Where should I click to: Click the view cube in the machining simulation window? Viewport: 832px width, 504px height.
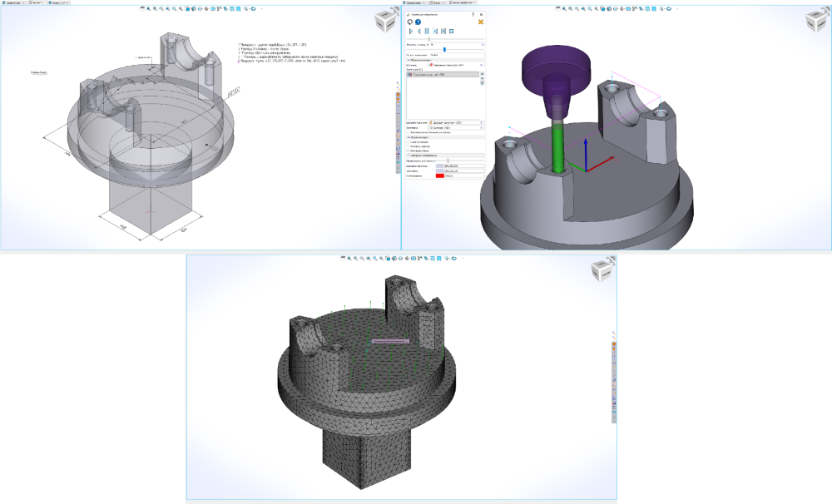click(x=817, y=22)
